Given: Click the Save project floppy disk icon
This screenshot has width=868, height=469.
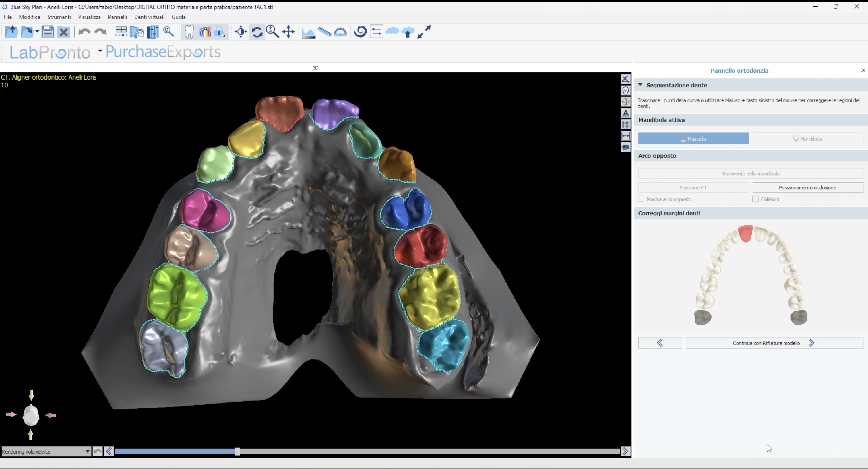Looking at the screenshot, I should (48, 32).
